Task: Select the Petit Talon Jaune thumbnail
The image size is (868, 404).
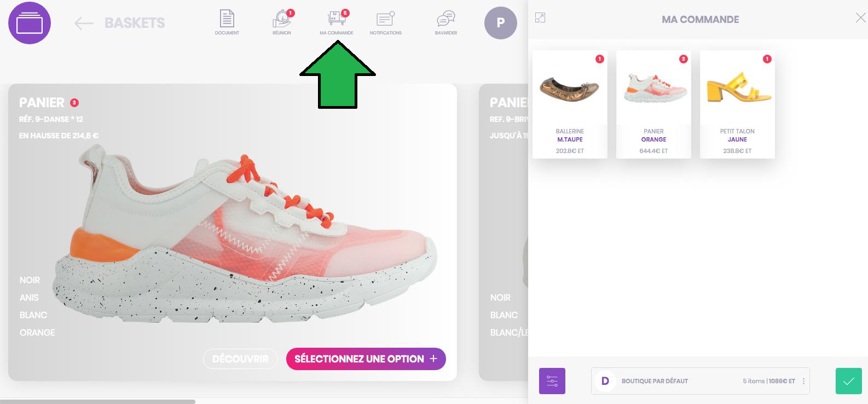Action: coord(737,104)
